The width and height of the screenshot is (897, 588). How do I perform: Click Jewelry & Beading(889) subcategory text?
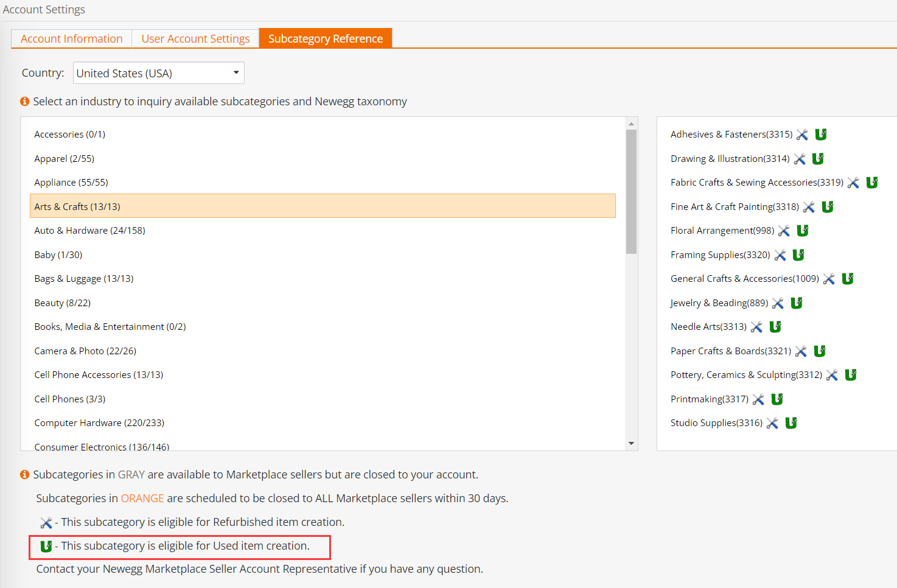click(x=719, y=303)
